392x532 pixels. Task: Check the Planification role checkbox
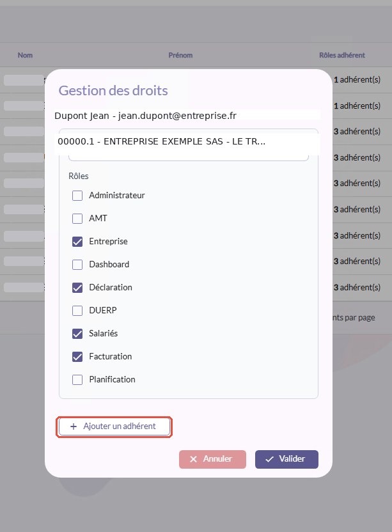[x=77, y=380]
